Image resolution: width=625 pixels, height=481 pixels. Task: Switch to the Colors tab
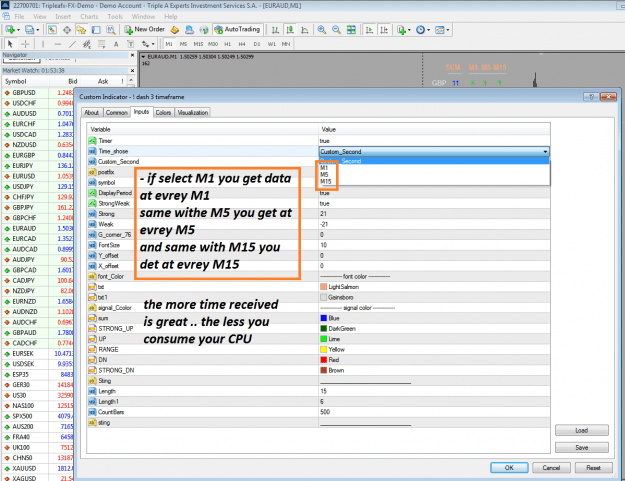163,113
